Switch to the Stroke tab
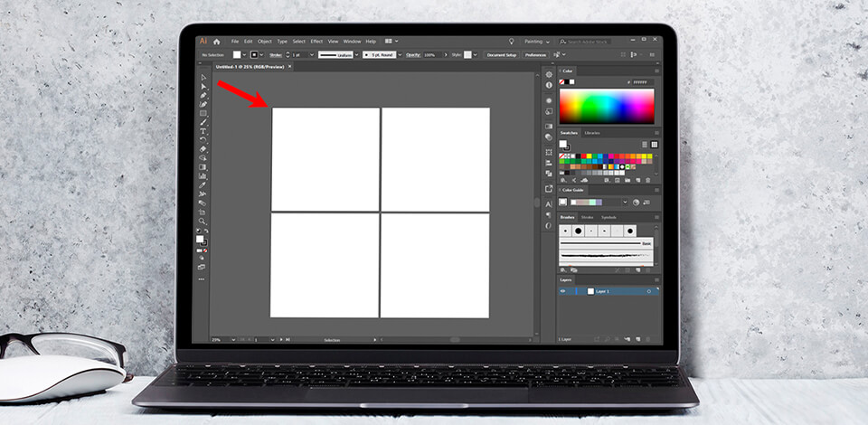Image resolution: width=868 pixels, height=425 pixels. tap(588, 218)
